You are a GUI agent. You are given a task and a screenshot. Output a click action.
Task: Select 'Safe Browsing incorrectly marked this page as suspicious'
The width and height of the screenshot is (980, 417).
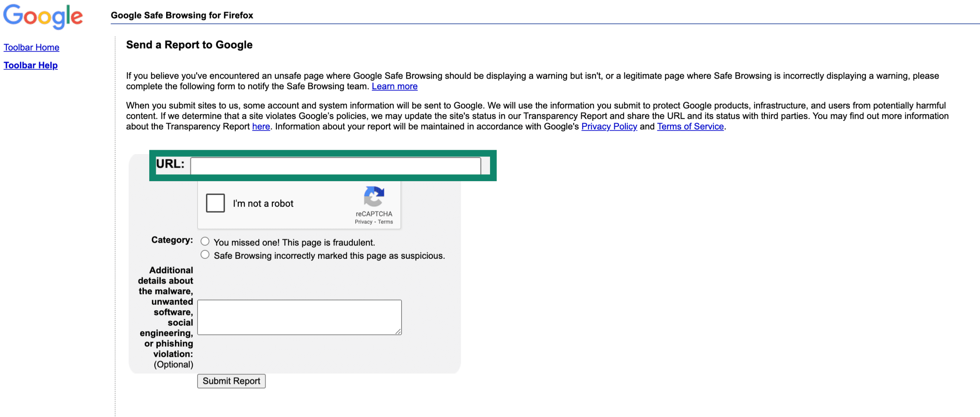coord(205,254)
